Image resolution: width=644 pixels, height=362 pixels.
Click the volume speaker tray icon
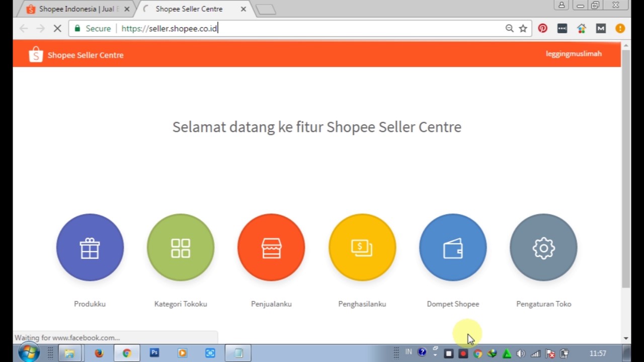[521, 353]
